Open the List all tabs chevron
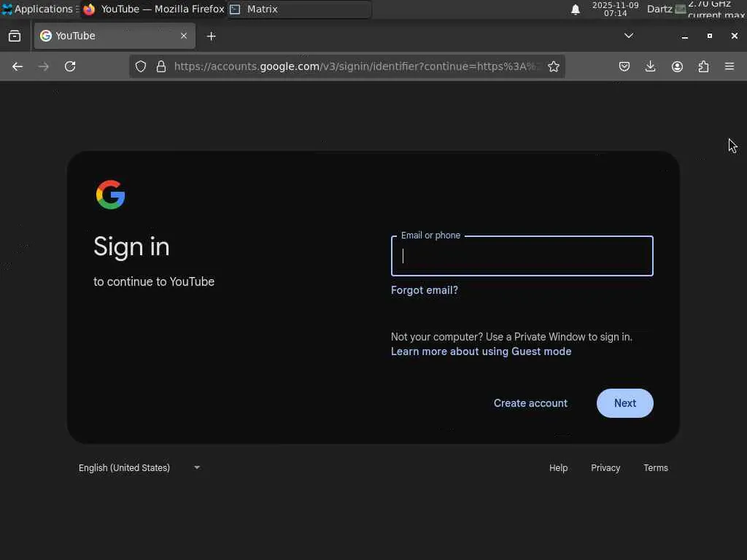 click(x=629, y=36)
